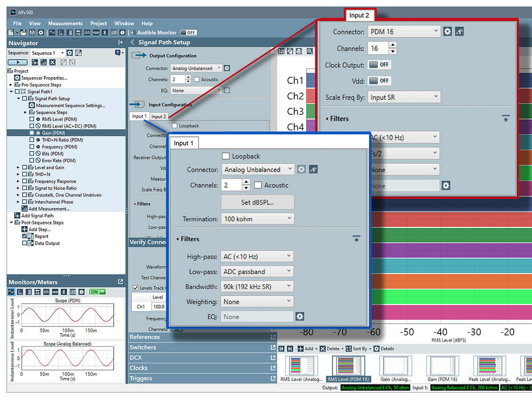Viewport: 532px width, 399px height.
Task: Select the Scope monitor icon in Monitors/Meters toolbar
Action: 12,292
